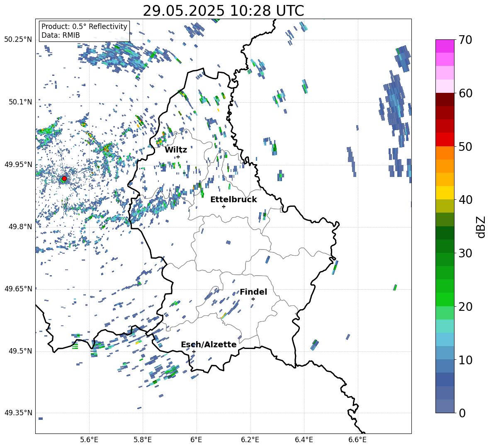This screenshot has width=491, height=448.
Task: Click the 49.35°N latitude label
Action: 18,413
